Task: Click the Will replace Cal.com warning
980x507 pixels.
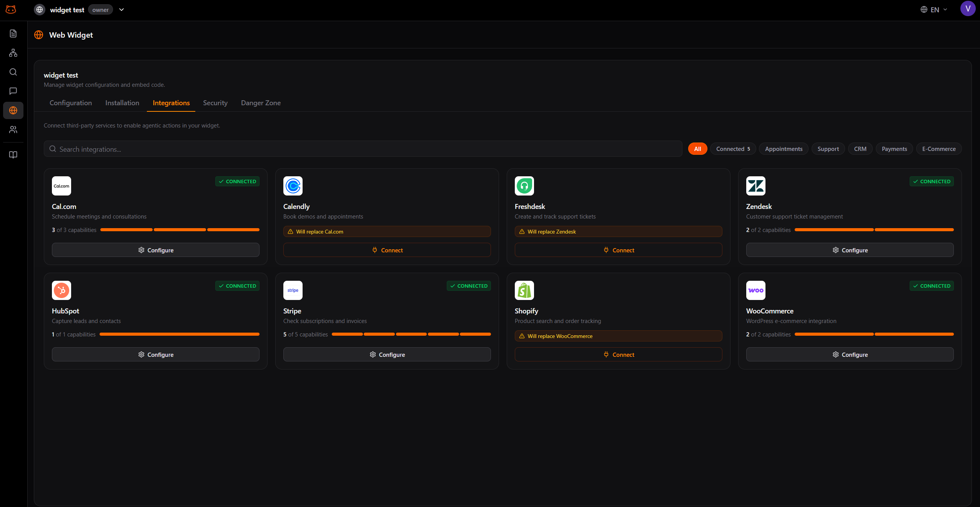Action: [x=387, y=232]
